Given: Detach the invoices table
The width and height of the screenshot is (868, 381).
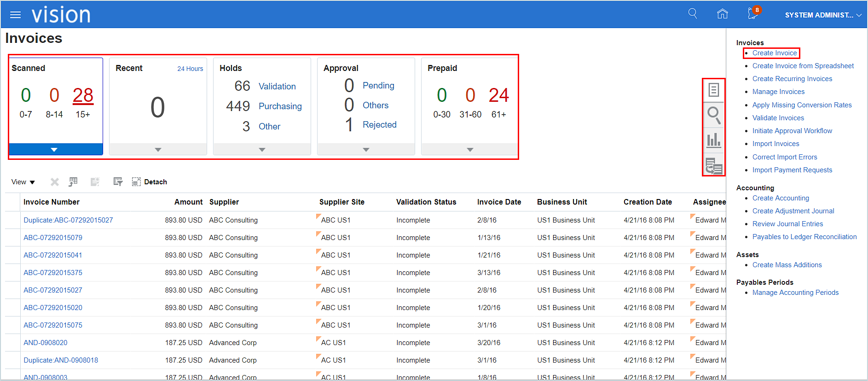Looking at the screenshot, I should click(150, 182).
